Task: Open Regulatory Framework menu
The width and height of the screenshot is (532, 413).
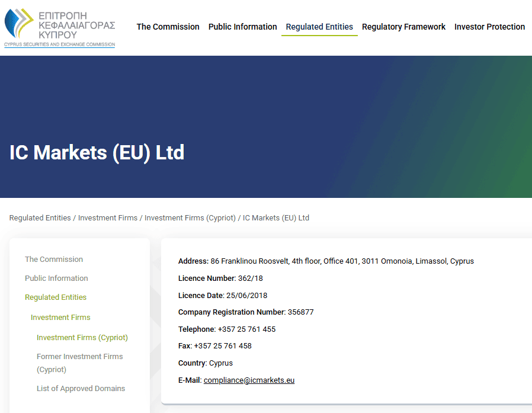Action: (403, 27)
